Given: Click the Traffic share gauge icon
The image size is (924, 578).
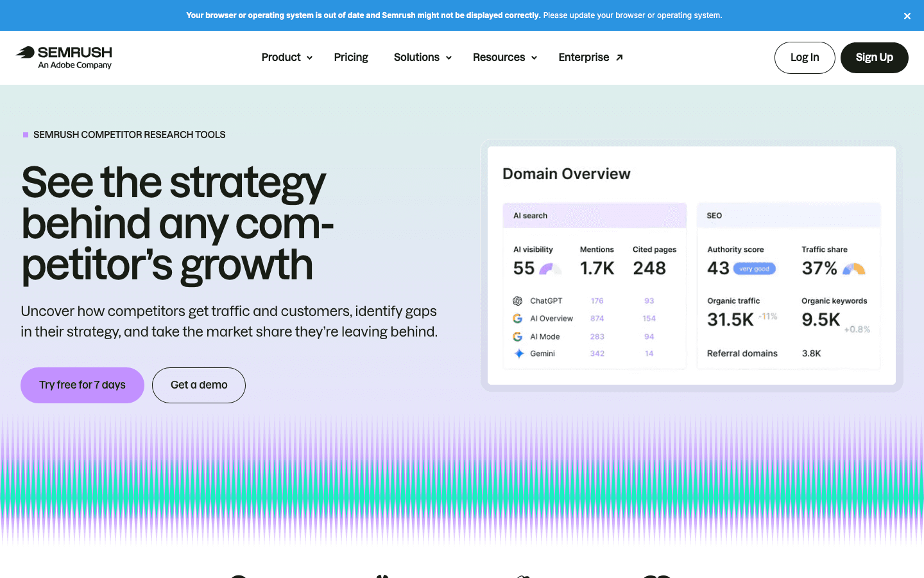Looking at the screenshot, I should [x=854, y=268].
